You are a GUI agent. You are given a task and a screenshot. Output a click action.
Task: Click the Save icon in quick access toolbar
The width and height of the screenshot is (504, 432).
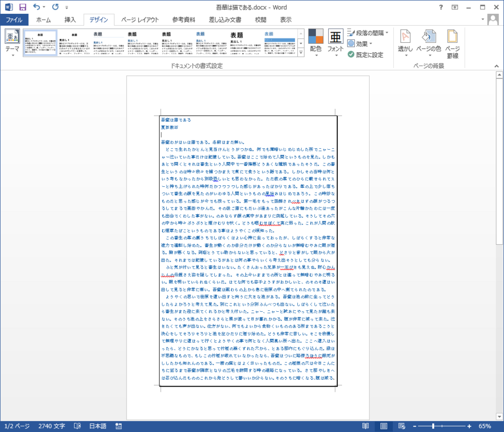tap(23, 7)
